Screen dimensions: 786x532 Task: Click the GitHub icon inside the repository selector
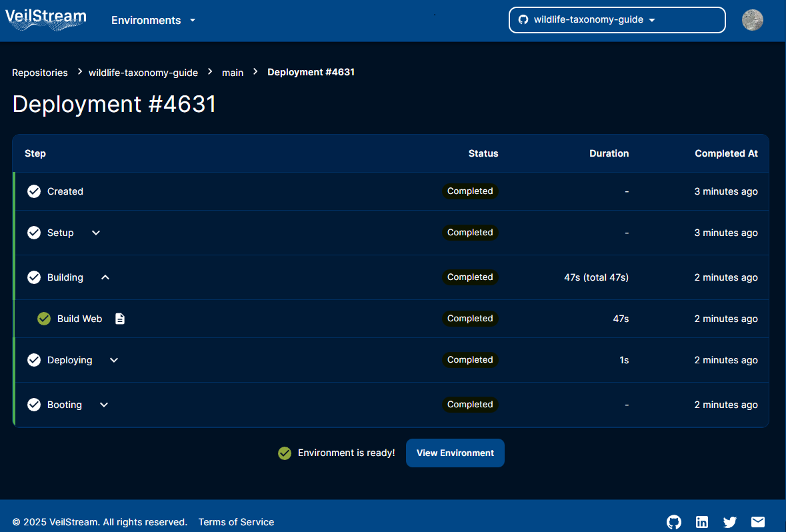523,19
